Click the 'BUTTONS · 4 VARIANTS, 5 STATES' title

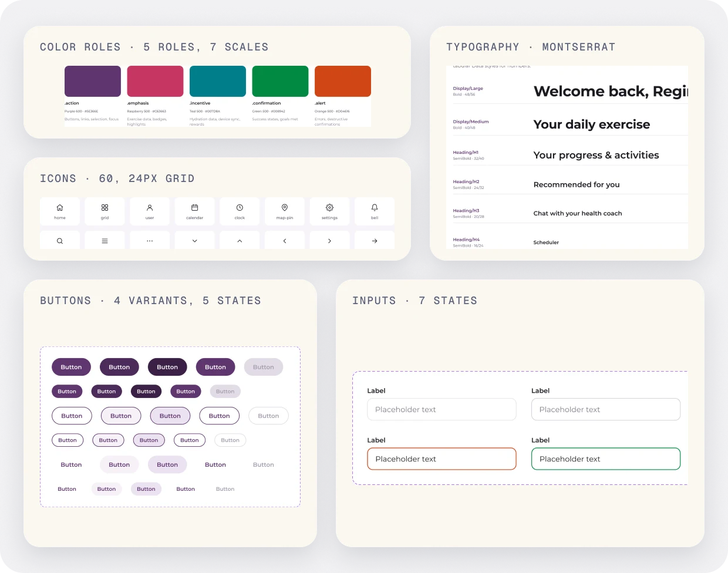click(x=151, y=301)
